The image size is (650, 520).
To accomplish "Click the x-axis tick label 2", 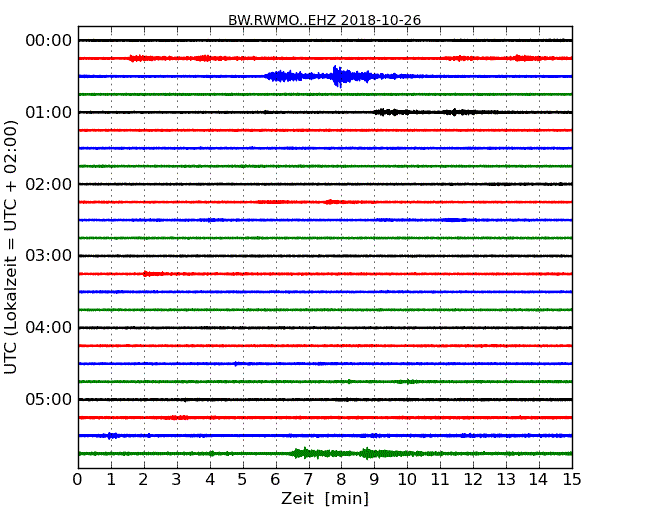I will click(x=144, y=480).
